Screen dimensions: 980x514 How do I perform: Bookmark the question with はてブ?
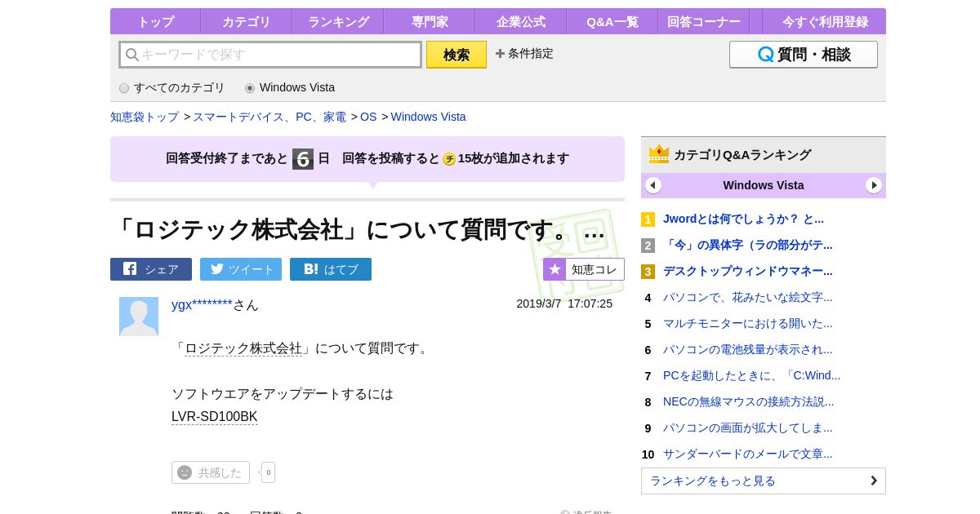point(331,269)
